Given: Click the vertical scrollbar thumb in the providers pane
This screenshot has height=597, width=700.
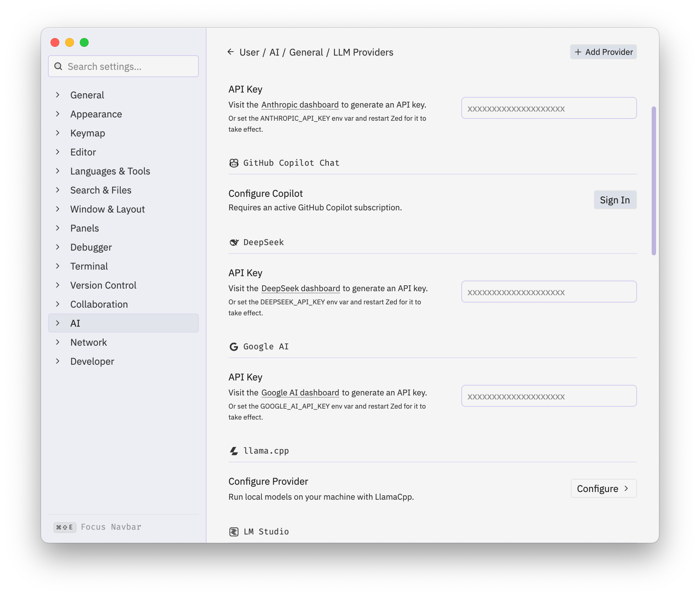Looking at the screenshot, I should [x=654, y=181].
